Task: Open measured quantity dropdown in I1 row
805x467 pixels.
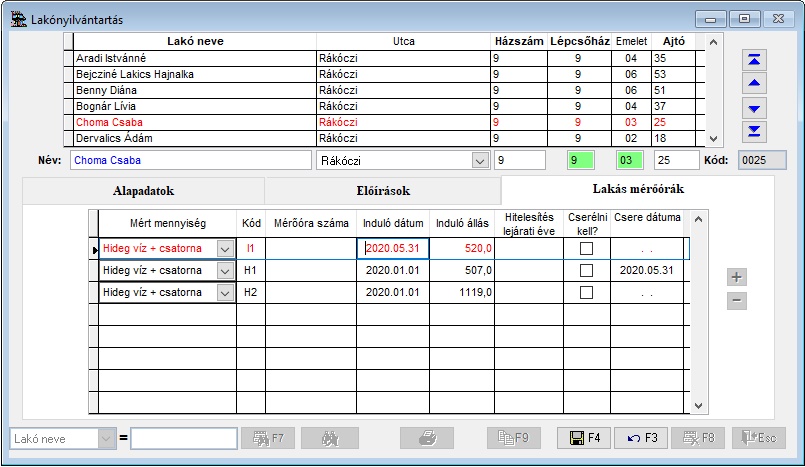Action: coord(225,248)
